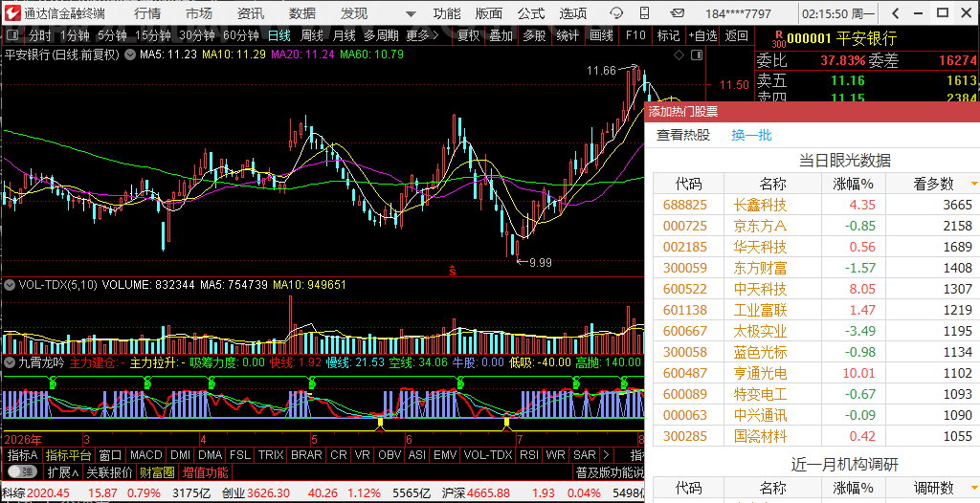Image resolution: width=980 pixels, height=503 pixels.
Task: Click the 叠加 overlay button
Action: tap(501, 35)
